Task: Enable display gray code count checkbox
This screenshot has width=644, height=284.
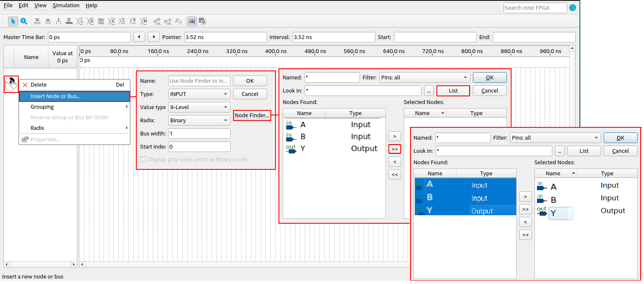Action: pyautogui.click(x=143, y=160)
